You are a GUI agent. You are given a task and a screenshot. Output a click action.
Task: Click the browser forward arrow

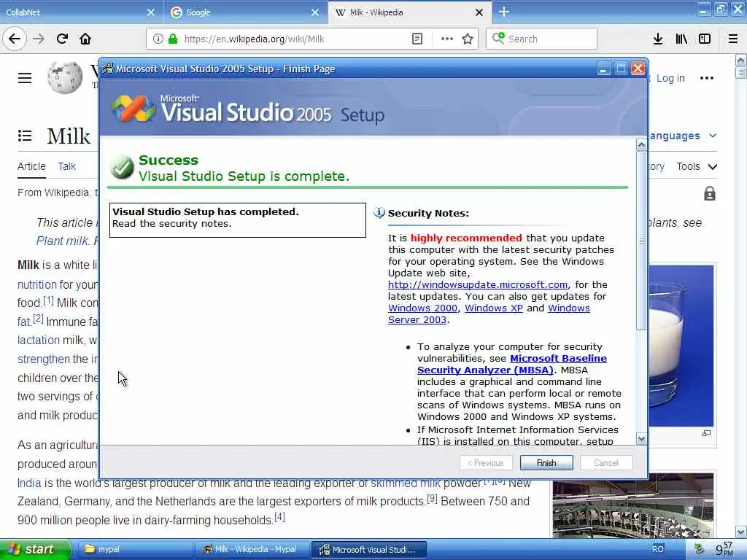click(39, 39)
